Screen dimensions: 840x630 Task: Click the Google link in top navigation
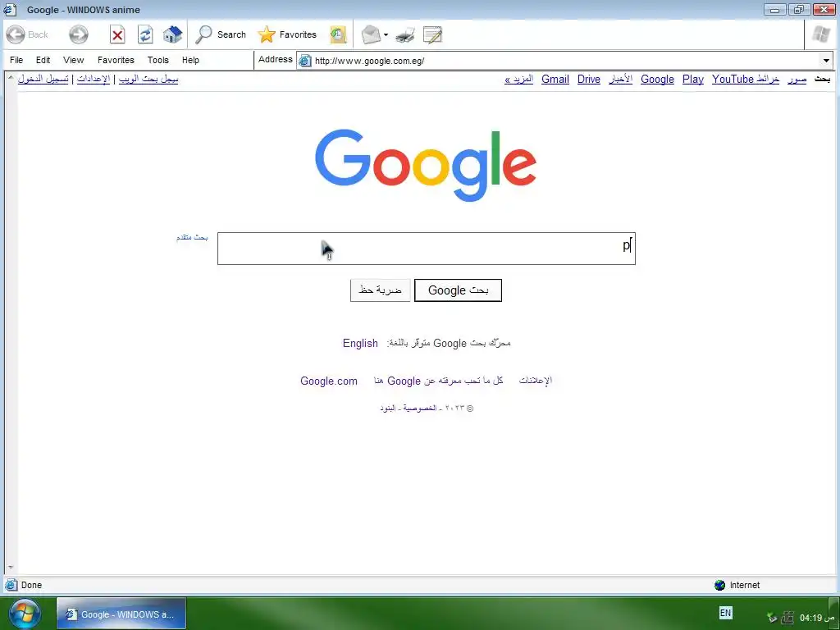pos(657,80)
